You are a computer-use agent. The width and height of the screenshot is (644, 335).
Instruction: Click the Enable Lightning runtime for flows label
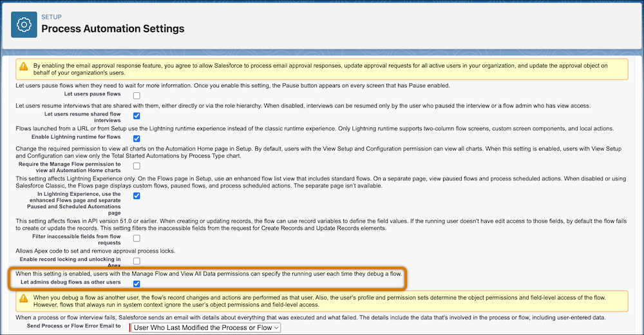[x=76, y=137]
